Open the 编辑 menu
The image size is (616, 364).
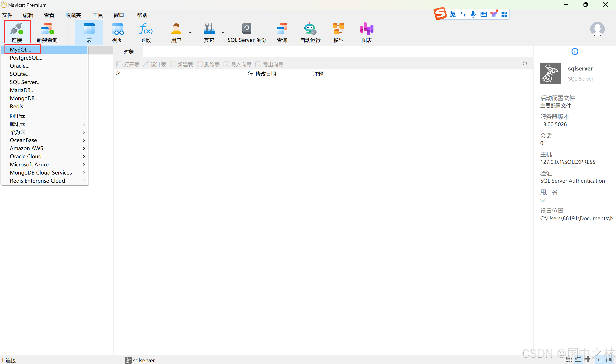coord(28,15)
